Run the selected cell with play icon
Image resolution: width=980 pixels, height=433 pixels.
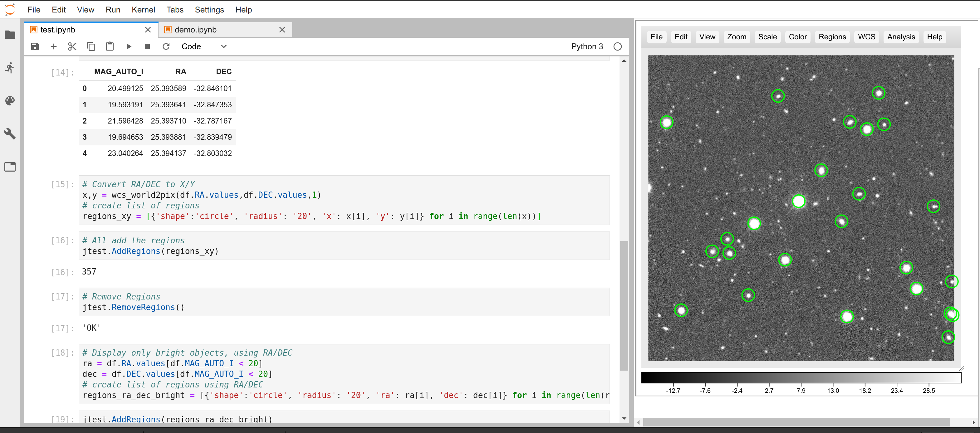[129, 46]
